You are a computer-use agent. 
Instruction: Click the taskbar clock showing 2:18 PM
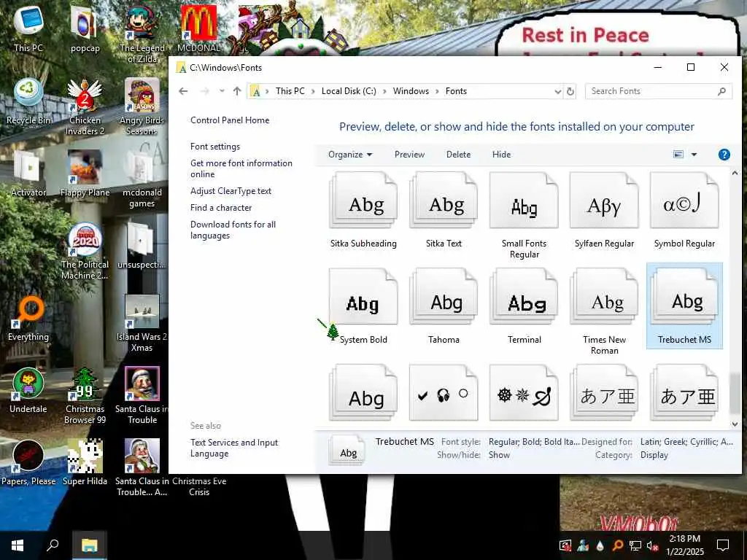click(684, 545)
